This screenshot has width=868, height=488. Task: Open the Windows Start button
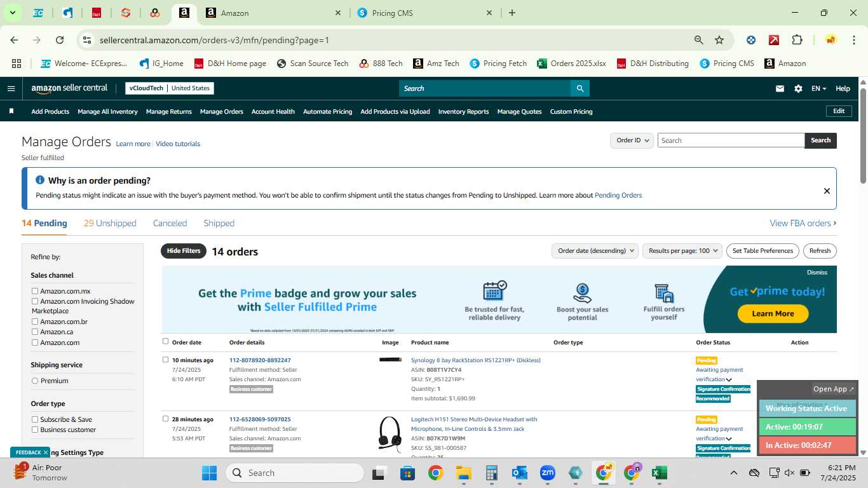click(209, 473)
